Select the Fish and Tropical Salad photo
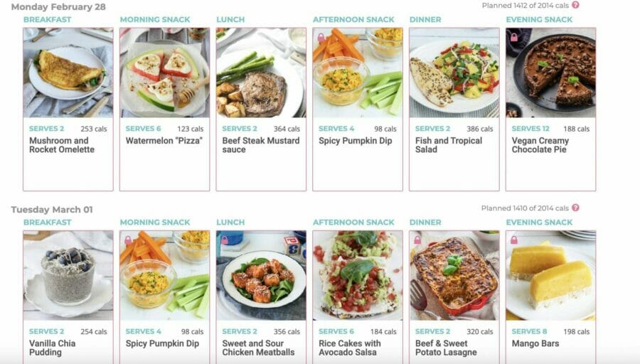This screenshot has width=640, height=364. 454,73
